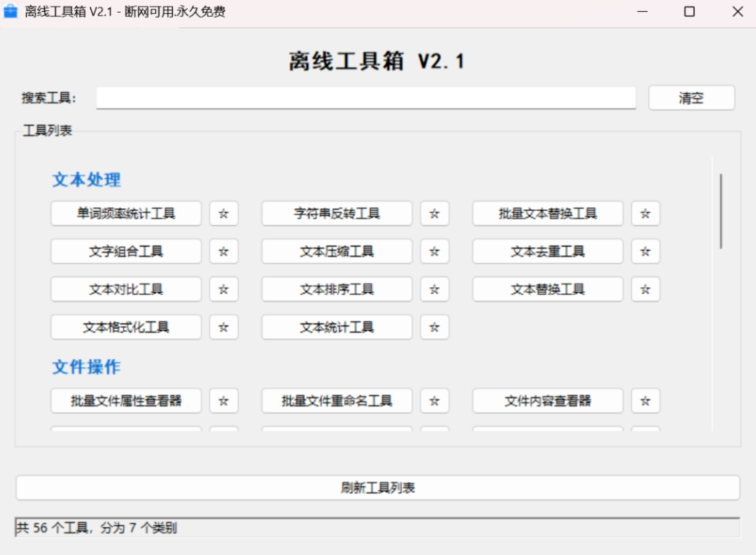Click 刷新工具列表 to refresh the list

(378, 488)
